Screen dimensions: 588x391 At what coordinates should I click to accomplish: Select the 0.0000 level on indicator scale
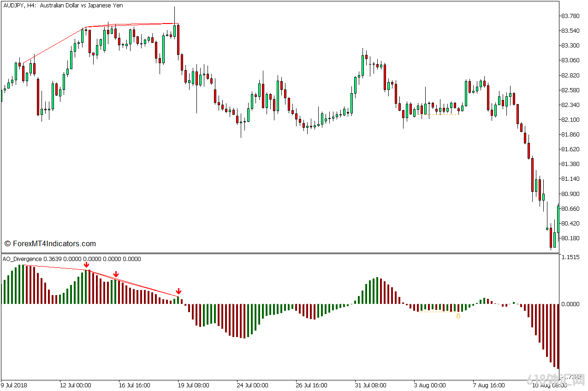pos(570,304)
